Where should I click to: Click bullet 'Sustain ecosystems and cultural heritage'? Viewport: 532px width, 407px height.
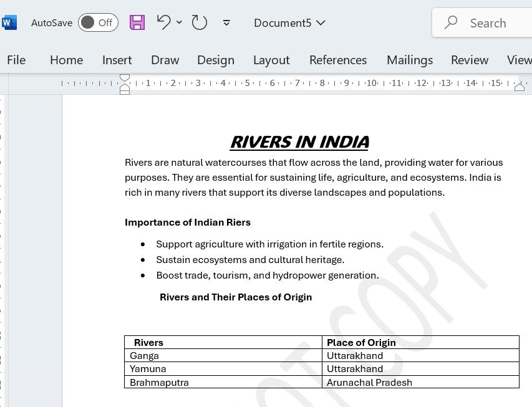[x=250, y=260]
